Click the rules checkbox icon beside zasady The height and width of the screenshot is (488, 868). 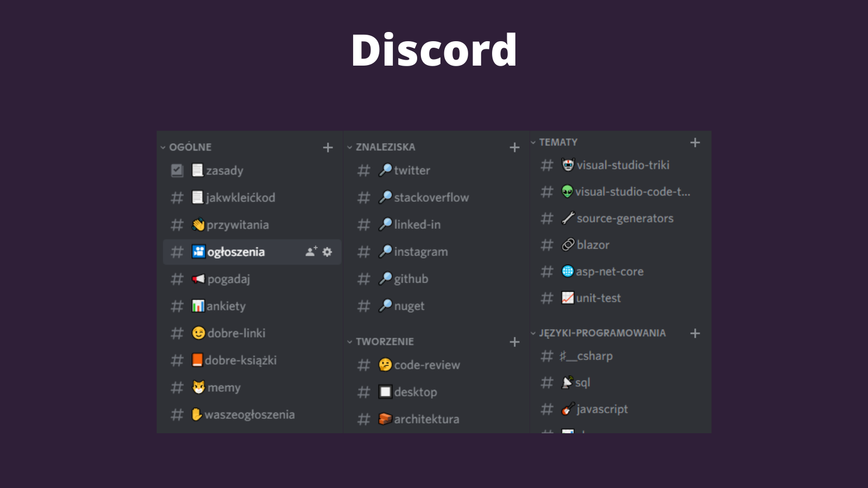point(177,170)
